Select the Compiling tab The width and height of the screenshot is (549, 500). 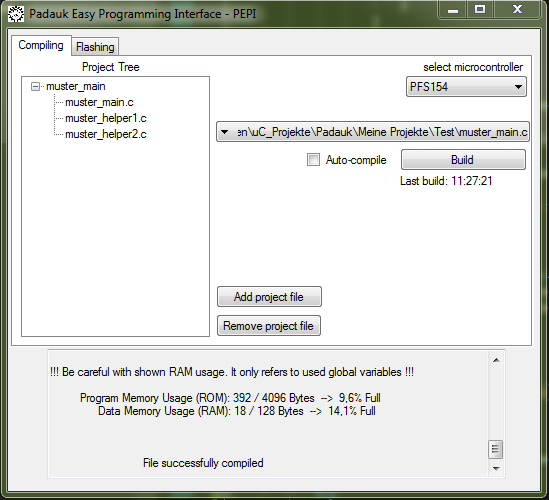click(x=41, y=45)
